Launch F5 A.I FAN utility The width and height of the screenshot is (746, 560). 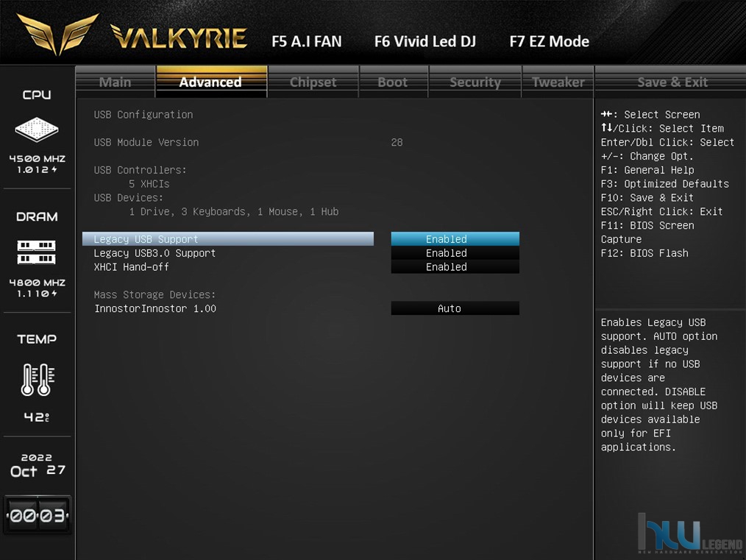(307, 41)
